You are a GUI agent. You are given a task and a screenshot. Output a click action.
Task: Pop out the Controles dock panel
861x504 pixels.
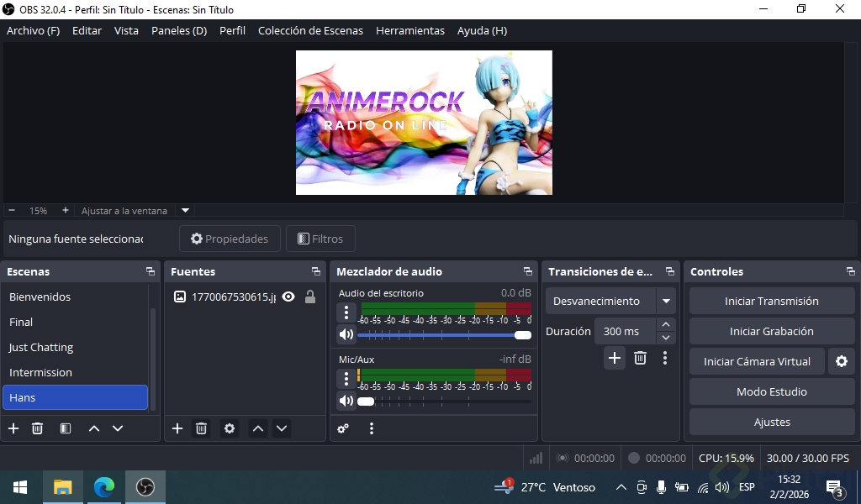[x=851, y=271]
